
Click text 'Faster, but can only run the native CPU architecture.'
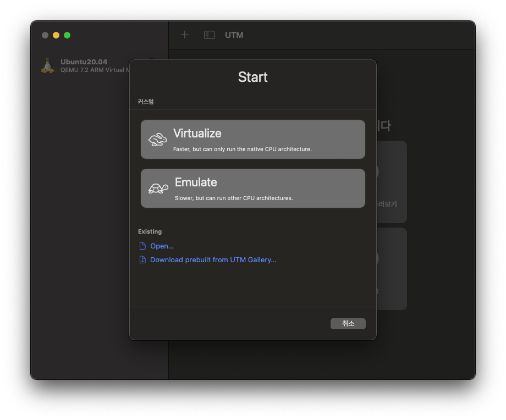[243, 150]
